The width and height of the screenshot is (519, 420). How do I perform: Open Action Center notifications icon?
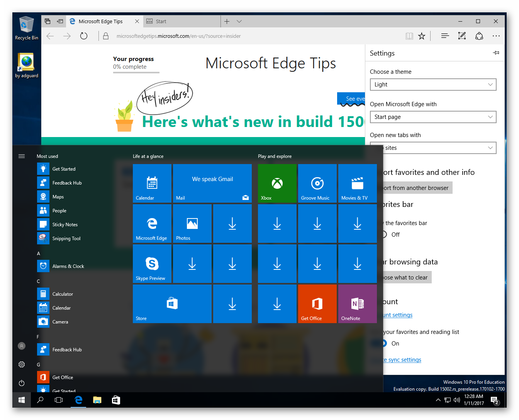(x=495, y=400)
